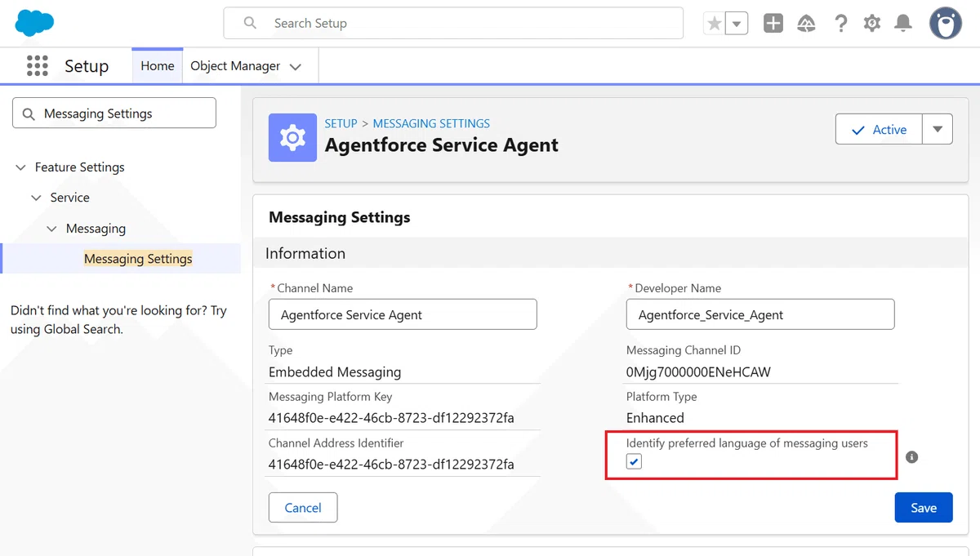This screenshot has width=980, height=556.
Task: Click the Quick Find Messaging Settings box
Action: 114,113
